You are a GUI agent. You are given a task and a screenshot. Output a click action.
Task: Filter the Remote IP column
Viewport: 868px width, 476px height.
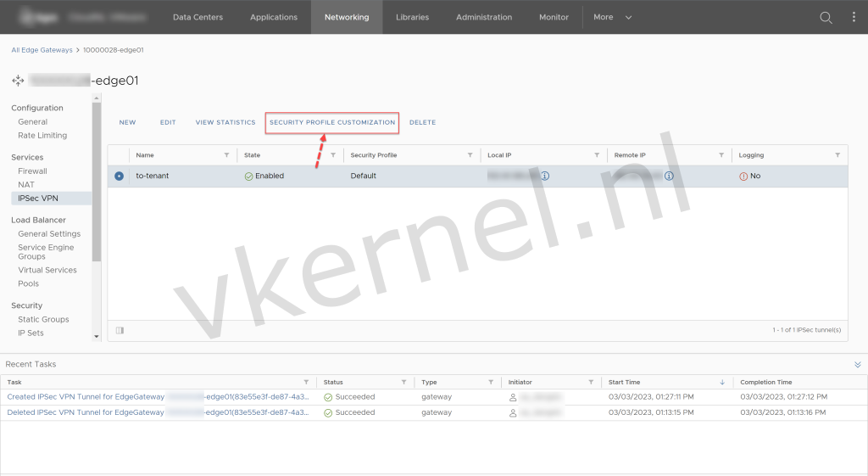[x=721, y=155]
